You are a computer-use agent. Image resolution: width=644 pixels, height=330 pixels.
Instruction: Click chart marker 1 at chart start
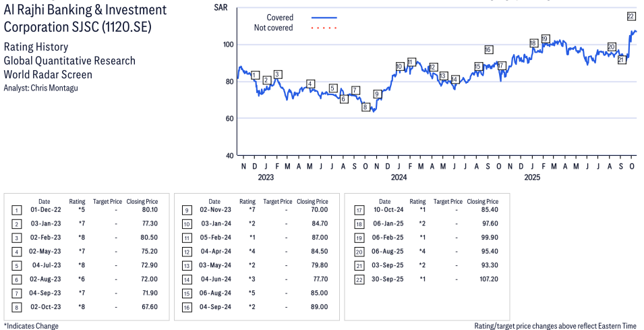tap(254, 75)
